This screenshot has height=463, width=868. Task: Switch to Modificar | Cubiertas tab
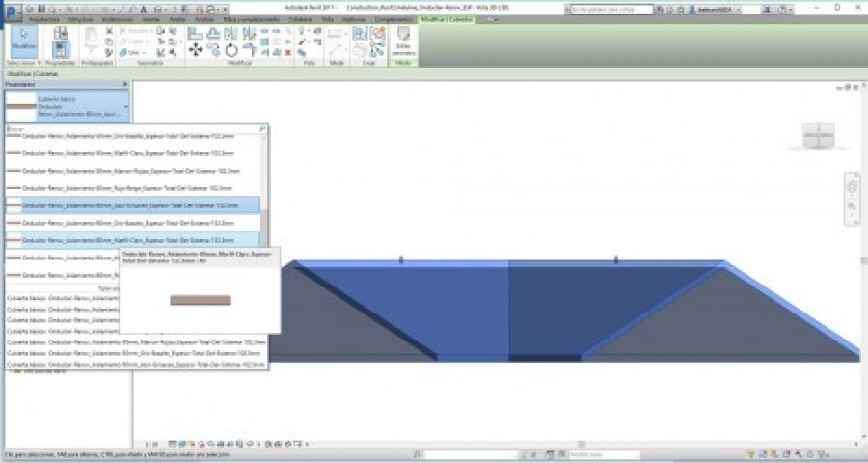[448, 20]
